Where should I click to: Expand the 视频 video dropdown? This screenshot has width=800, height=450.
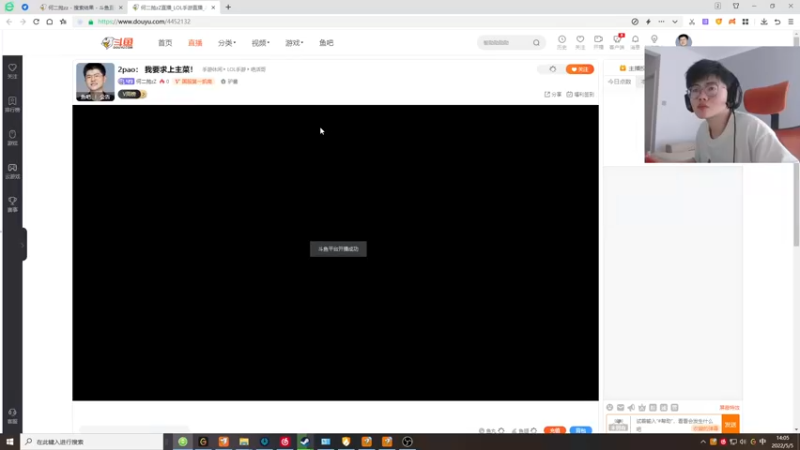260,43
